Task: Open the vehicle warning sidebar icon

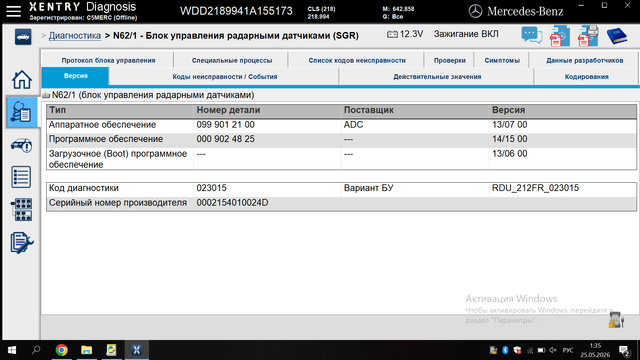Action: [x=22, y=145]
